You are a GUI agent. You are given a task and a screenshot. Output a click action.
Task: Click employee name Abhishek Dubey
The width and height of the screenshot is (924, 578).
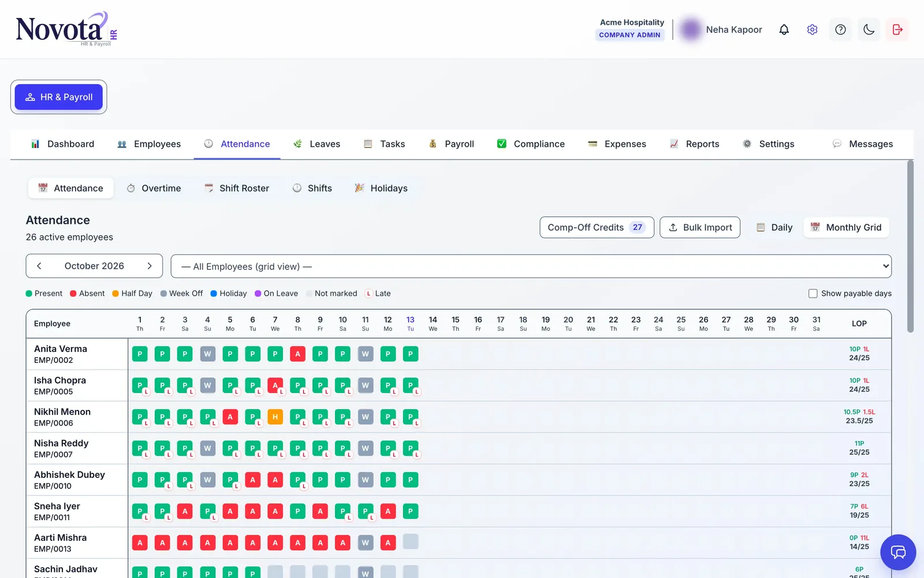click(69, 475)
